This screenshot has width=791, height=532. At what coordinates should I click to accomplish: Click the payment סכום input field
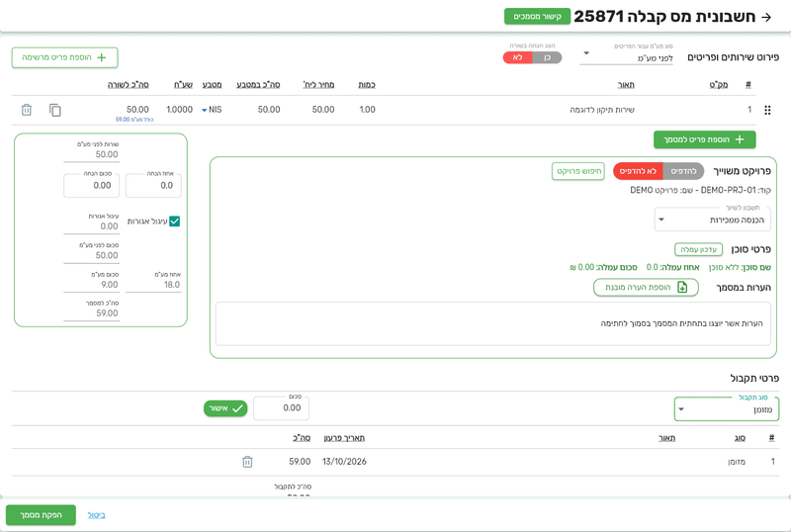(x=281, y=407)
